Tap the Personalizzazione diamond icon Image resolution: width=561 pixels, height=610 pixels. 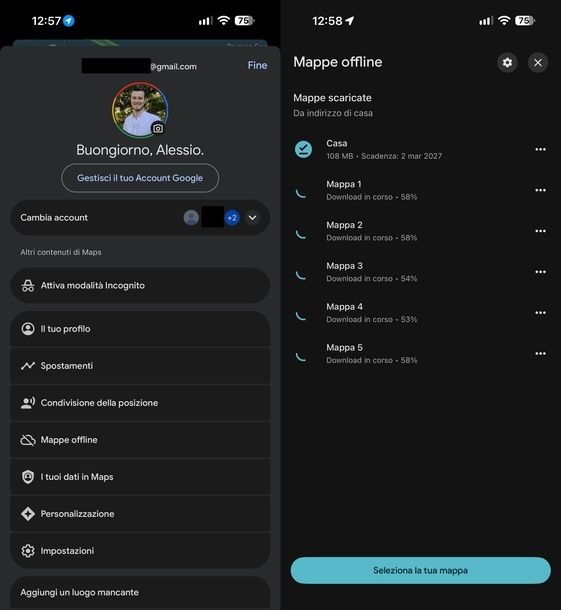[28, 514]
